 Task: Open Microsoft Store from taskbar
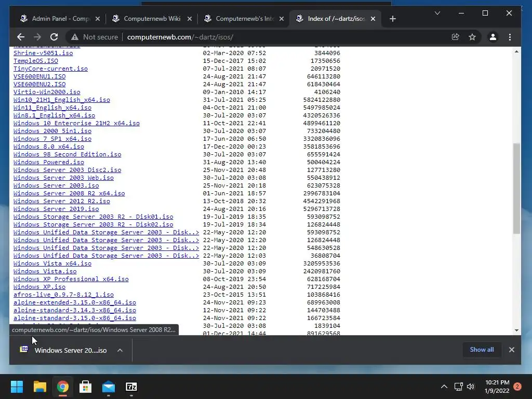point(86,387)
